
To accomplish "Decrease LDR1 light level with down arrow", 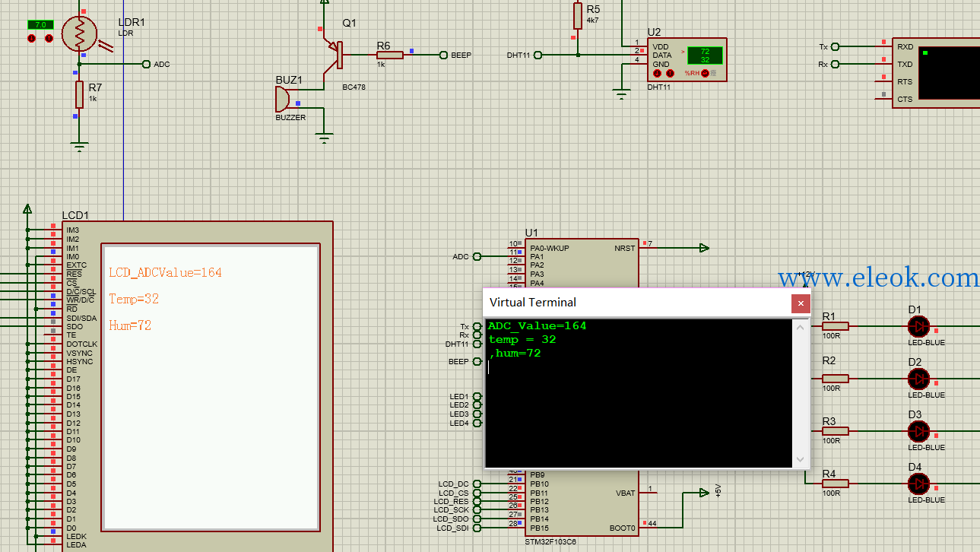I will pyautogui.click(x=32, y=38).
